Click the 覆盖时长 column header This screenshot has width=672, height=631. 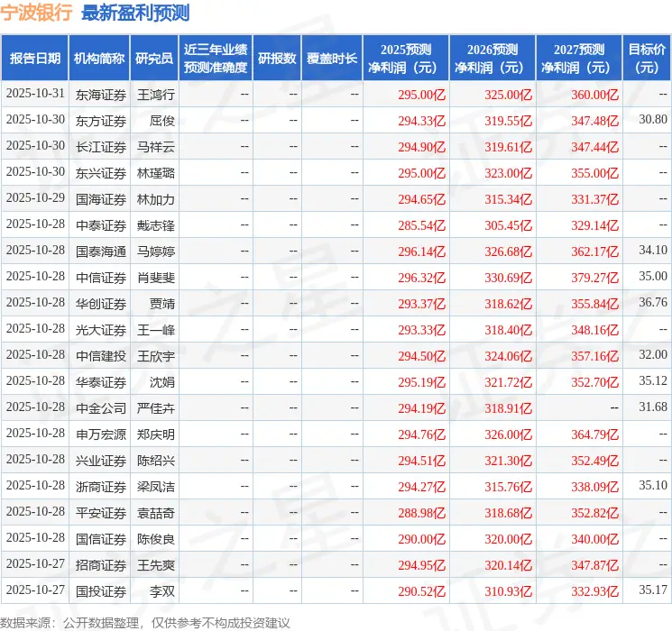[332, 58]
